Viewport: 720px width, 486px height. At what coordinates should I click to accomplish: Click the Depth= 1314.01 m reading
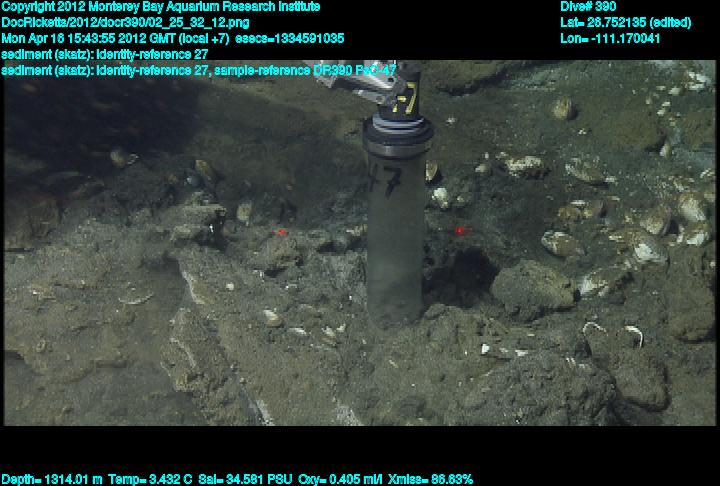pyautogui.click(x=52, y=479)
